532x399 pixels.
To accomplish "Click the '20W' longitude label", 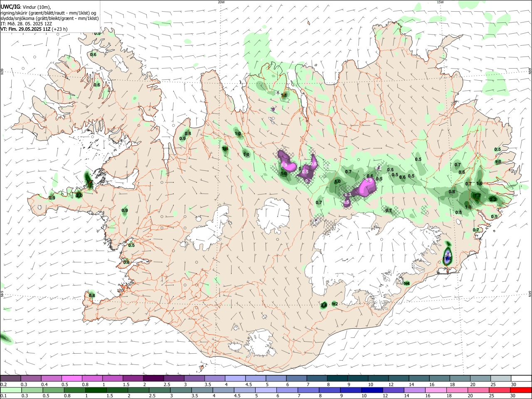I will tap(221, 2).
